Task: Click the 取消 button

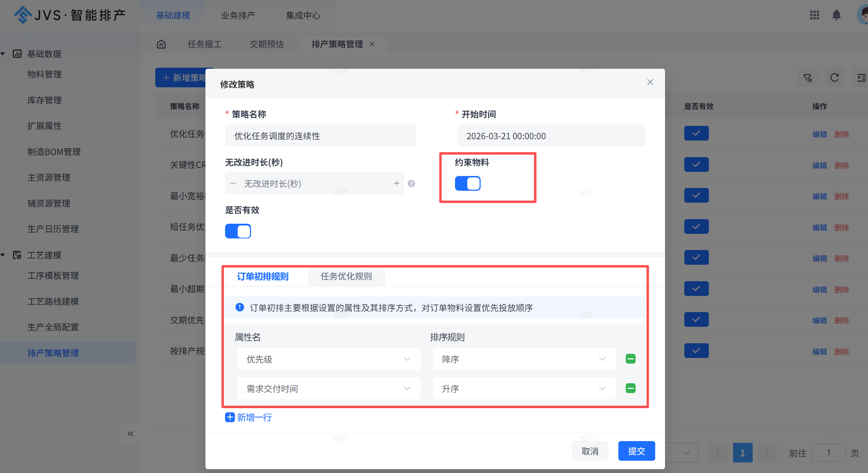Action: click(x=590, y=451)
